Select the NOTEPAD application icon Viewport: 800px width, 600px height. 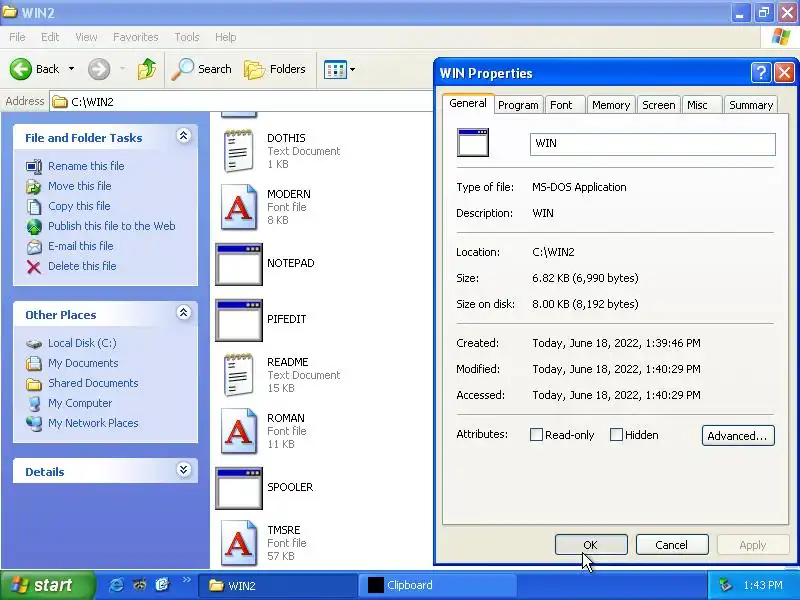tap(239, 264)
